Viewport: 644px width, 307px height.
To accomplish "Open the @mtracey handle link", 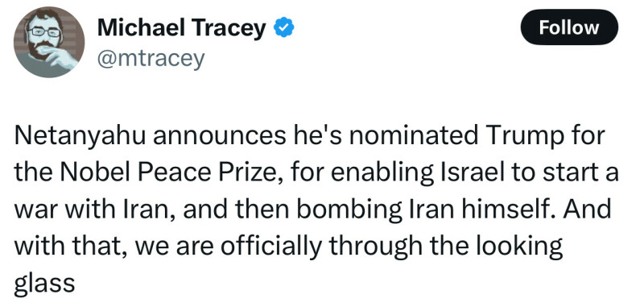I will pos(151,60).
